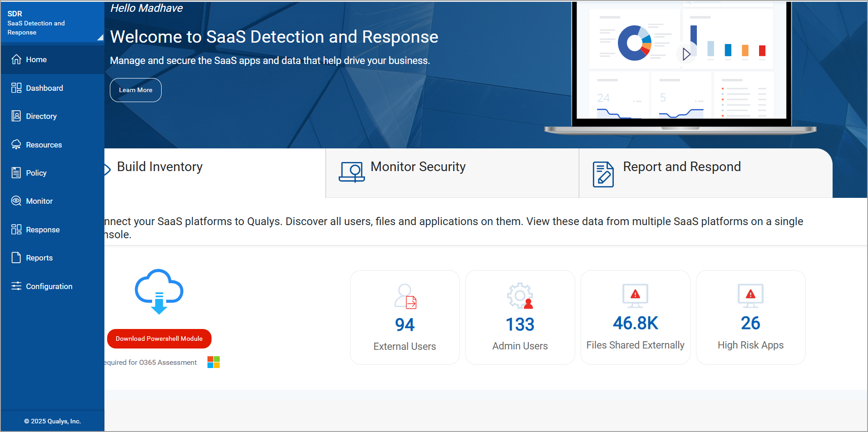This screenshot has width=868, height=432.
Task: Click the cloud download icon
Action: [159, 292]
